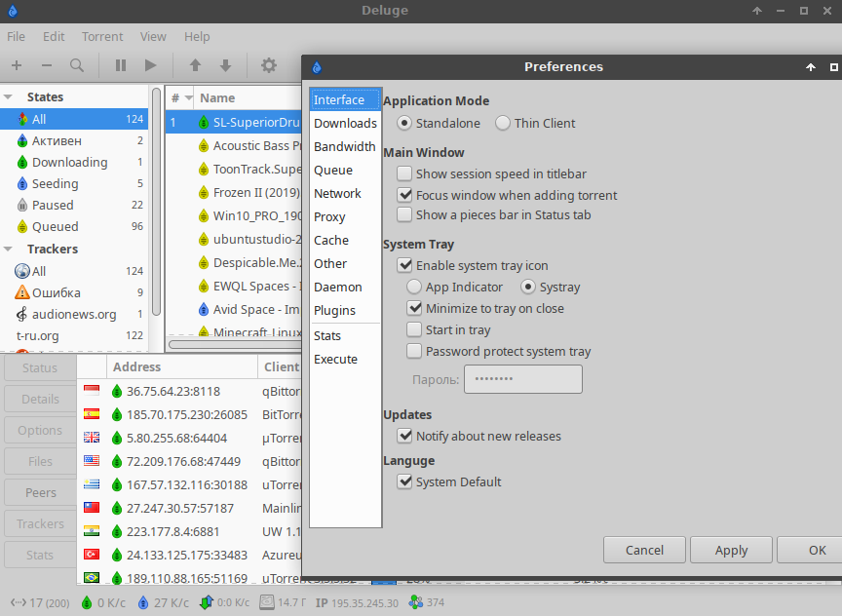Image resolution: width=842 pixels, height=616 pixels.
Task: Choose Systray tray type
Action: (x=528, y=287)
